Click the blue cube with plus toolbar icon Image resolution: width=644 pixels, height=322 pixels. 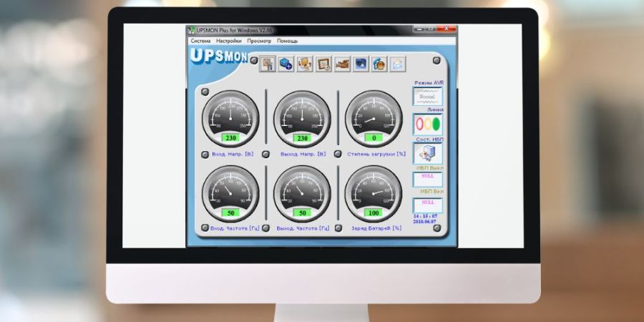point(286,64)
